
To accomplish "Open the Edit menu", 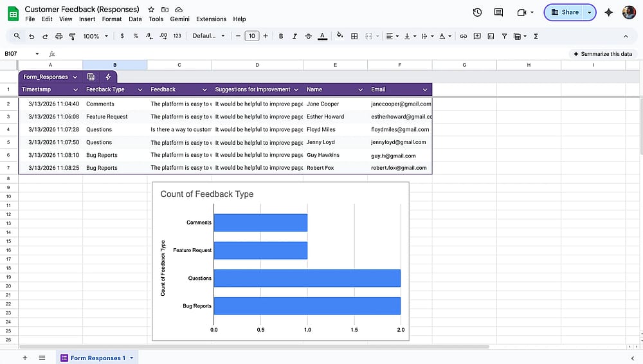I will [47, 19].
